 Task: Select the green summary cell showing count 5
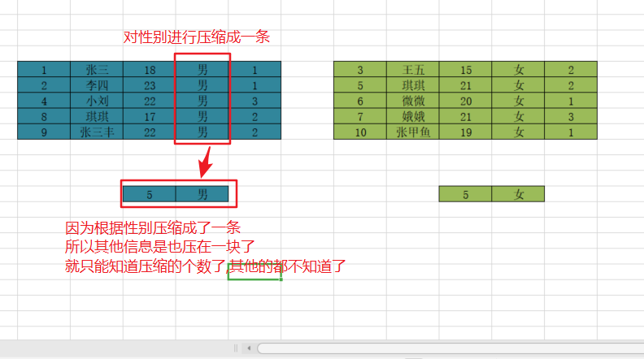pyautogui.click(x=465, y=194)
